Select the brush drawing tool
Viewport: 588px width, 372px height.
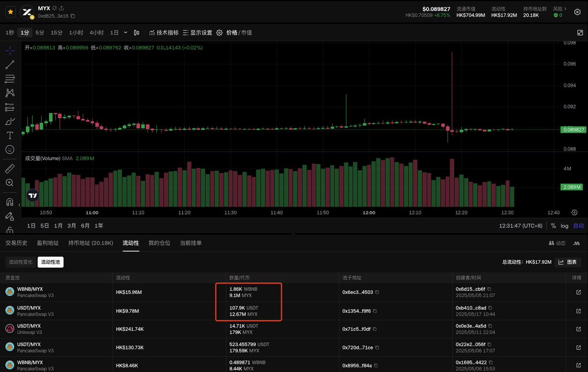tap(10, 121)
